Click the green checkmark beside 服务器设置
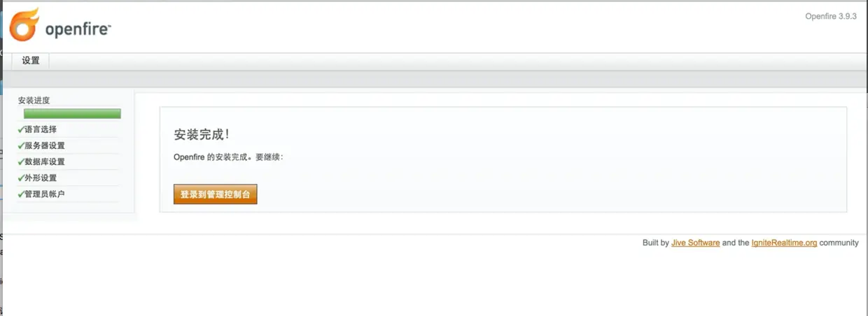Viewport: 868px width, 316px height. (x=21, y=145)
